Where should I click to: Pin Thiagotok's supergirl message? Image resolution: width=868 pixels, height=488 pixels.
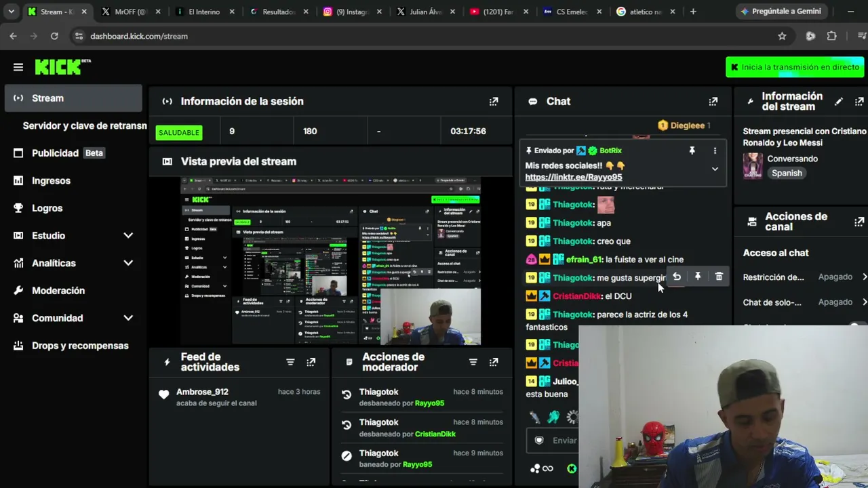[698, 277]
